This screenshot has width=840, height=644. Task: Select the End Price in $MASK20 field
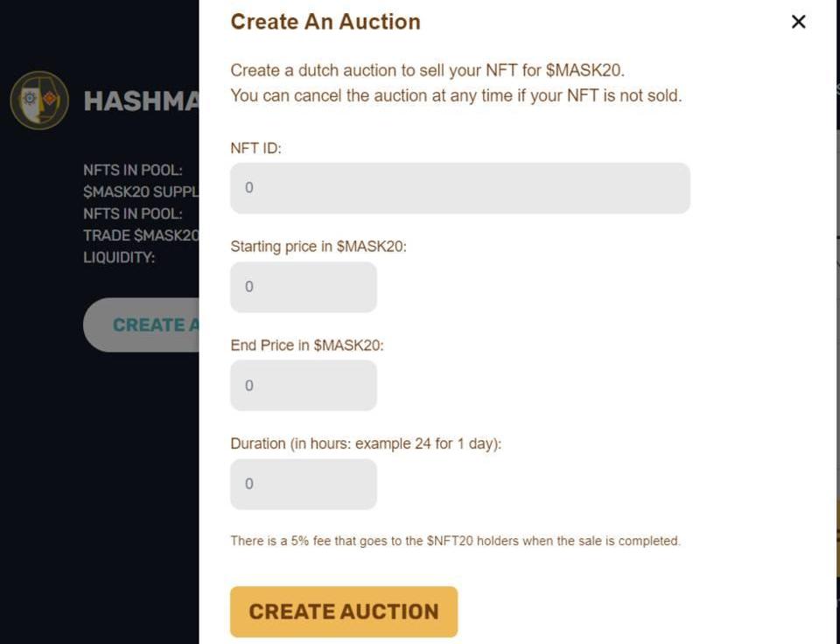(304, 385)
